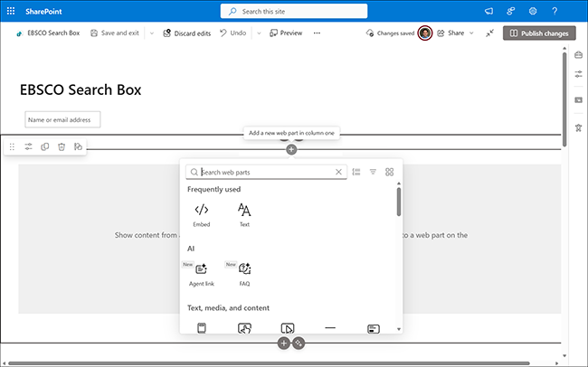
Task: Click Discard edits
Action: pyautogui.click(x=186, y=33)
